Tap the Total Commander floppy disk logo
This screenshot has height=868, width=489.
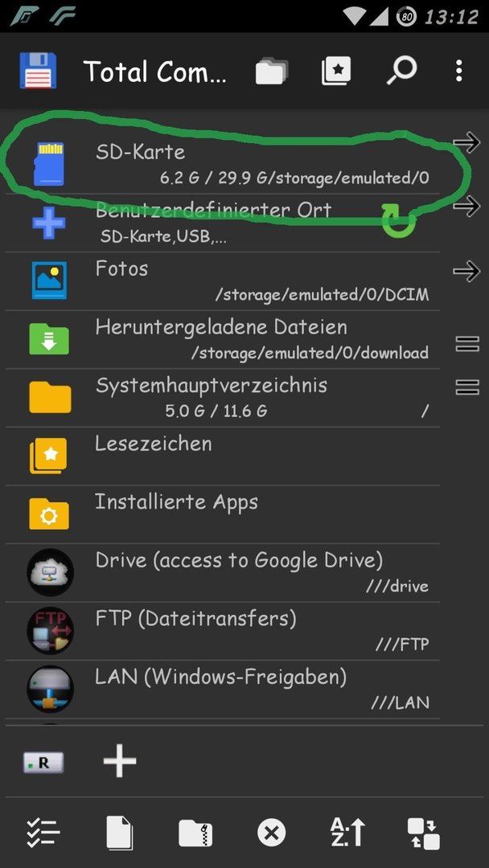[39, 71]
